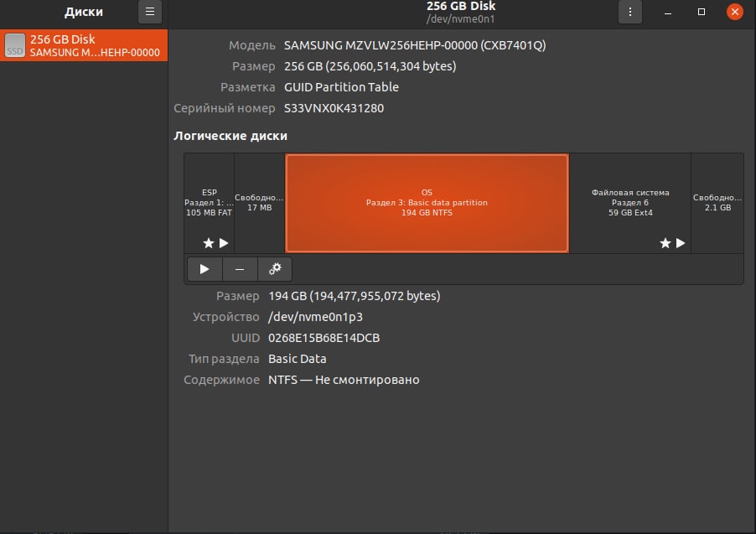Click the star icon on ESP partition
The width and height of the screenshot is (756, 534).
click(x=209, y=243)
